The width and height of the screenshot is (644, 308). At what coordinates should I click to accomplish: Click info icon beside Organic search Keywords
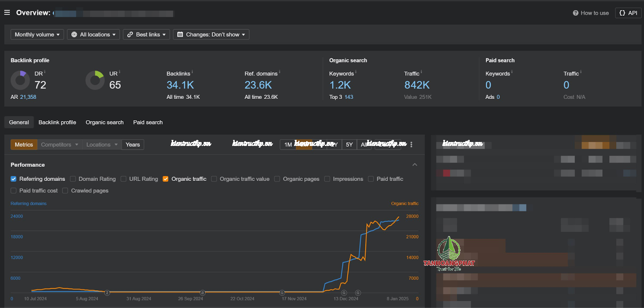(x=356, y=72)
